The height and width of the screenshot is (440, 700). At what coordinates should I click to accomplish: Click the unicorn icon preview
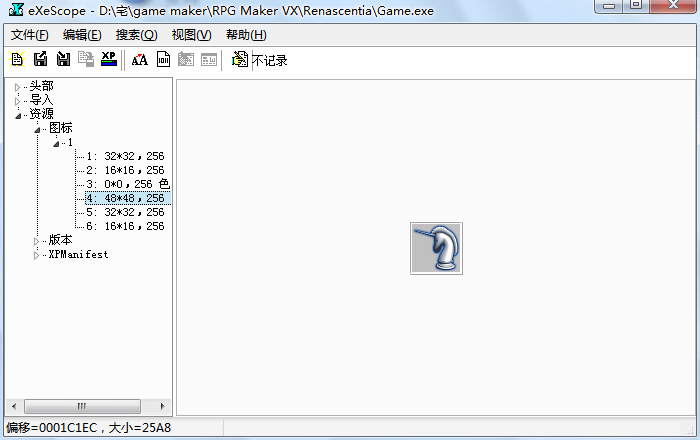point(436,248)
